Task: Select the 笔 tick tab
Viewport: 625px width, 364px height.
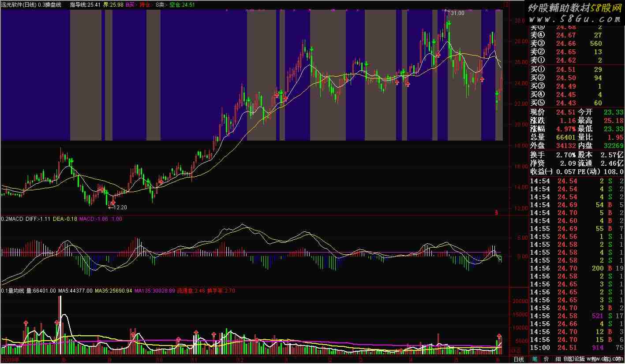Action: (x=535, y=359)
